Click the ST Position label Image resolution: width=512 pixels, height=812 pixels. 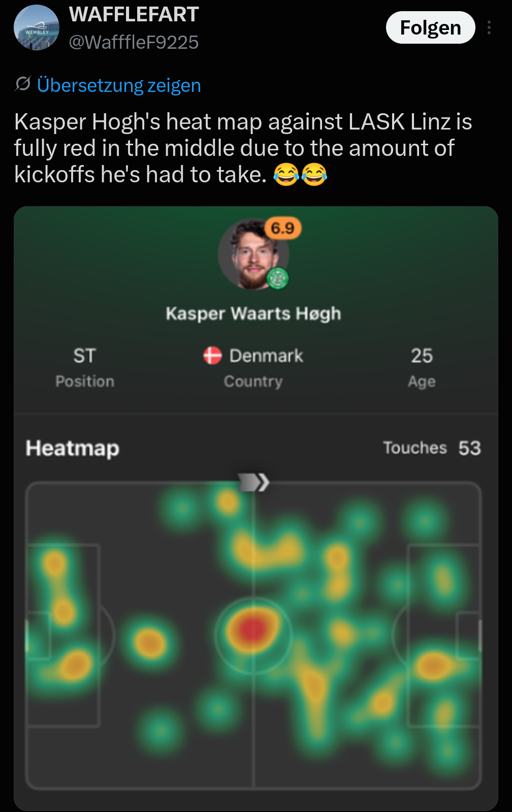click(85, 367)
